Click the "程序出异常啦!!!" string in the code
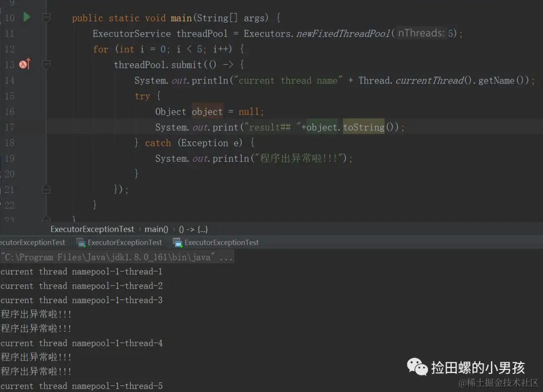This screenshot has width=543, height=392. (x=298, y=158)
